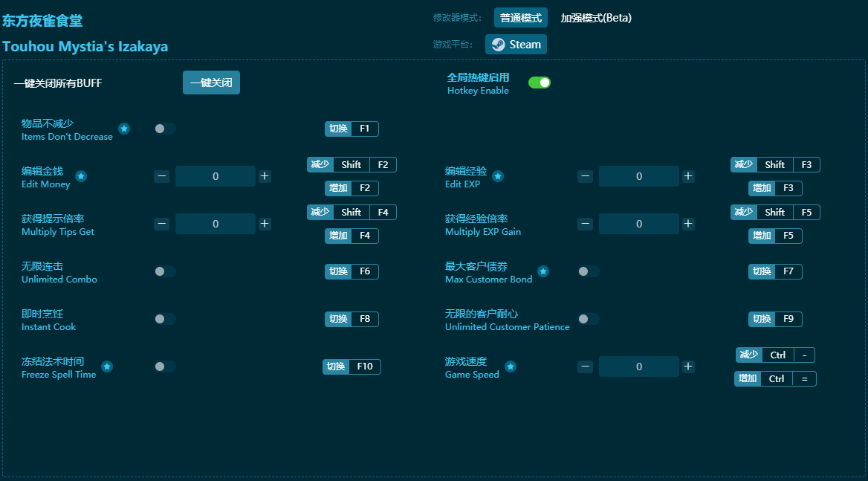Click the star icon beside Edit EXP
This screenshot has width=868, height=481.
tap(498, 176)
